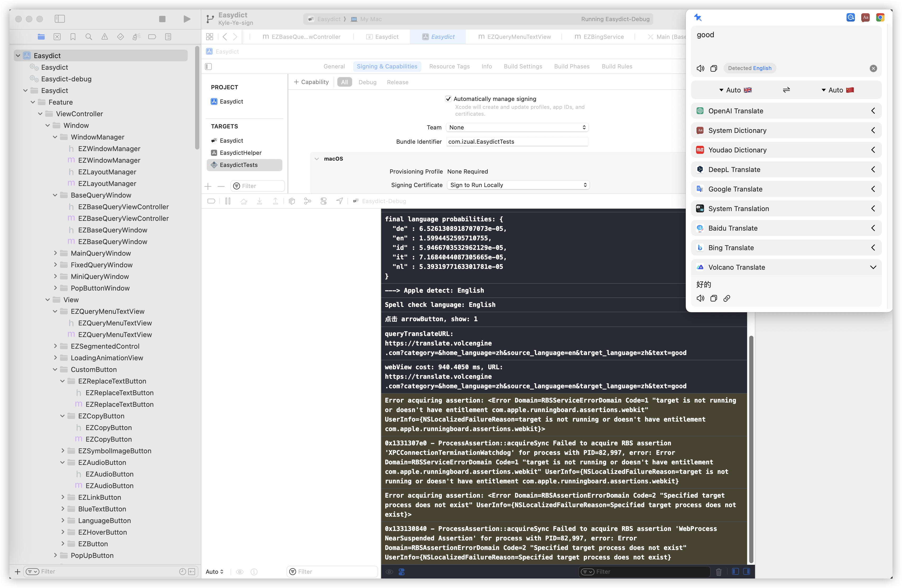902x588 pixels.
Task: Click Detected English language button
Action: 749,68
